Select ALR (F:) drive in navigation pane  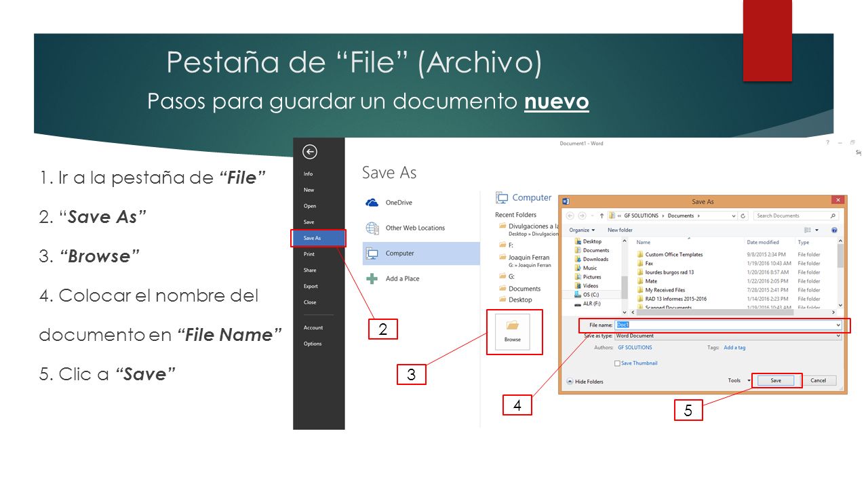click(x=587, y=304)
